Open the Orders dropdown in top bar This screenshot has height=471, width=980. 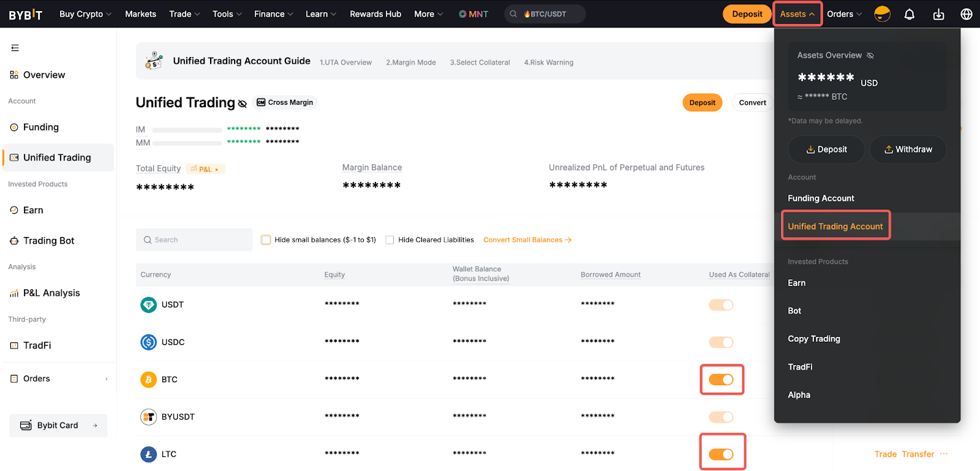click(x=844, y=14)
